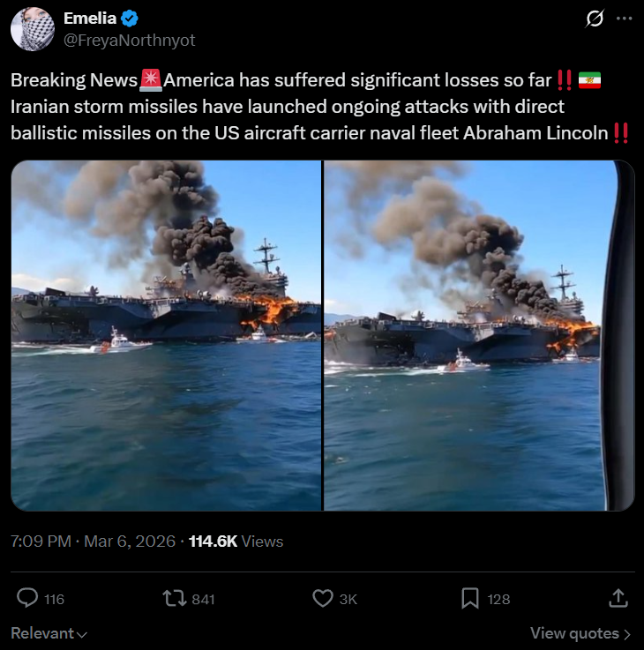Click the Grok slash-circle icon
Viewport: 644px width, 650px height.
[595, 19]
